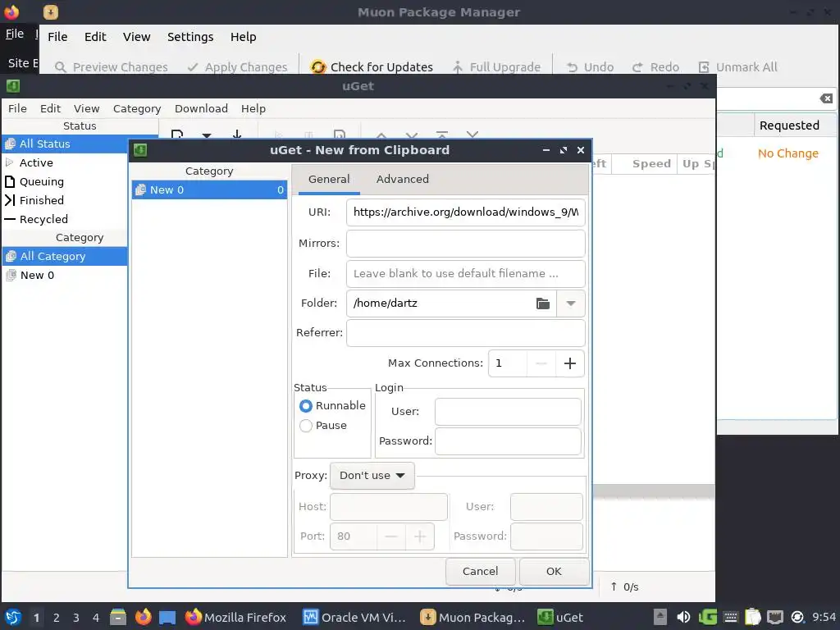Click the Referrer input field
Image resolution: width=840 pixels, height=630 pixels.
466,333
